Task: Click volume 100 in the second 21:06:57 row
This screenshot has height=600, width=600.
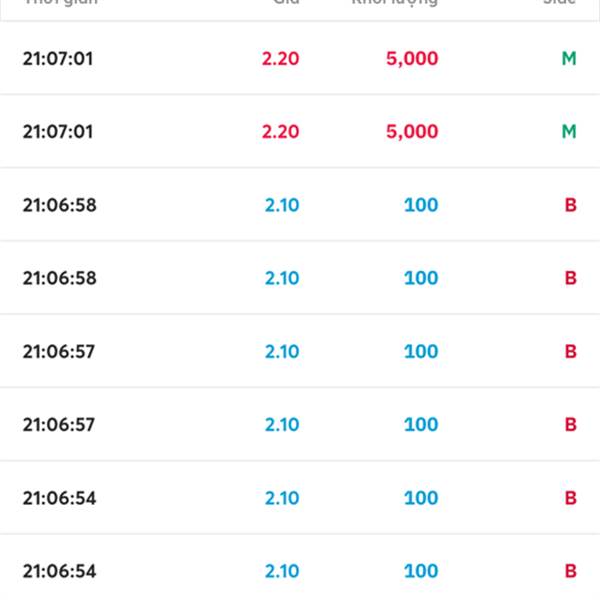Action: 421,424
